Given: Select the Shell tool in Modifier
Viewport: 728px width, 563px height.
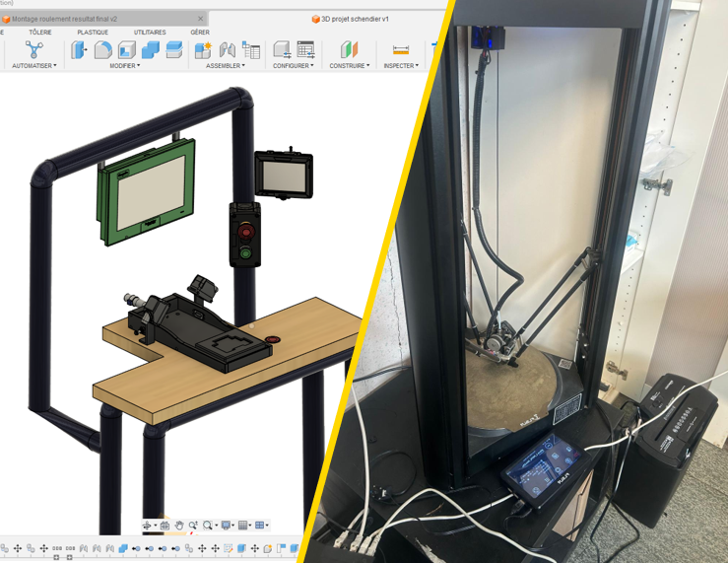Looking at the screenshot, I should 127,49.
